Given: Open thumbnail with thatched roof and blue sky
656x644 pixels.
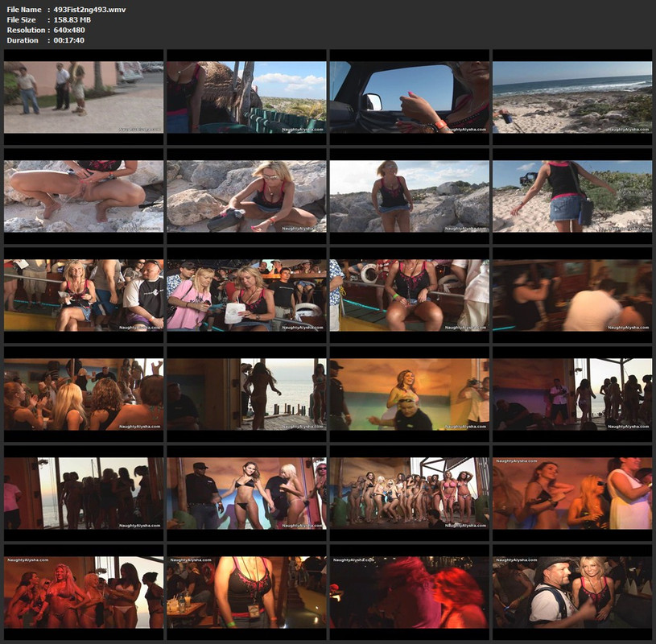Looking at the screenshot, I should pos(246,97).
